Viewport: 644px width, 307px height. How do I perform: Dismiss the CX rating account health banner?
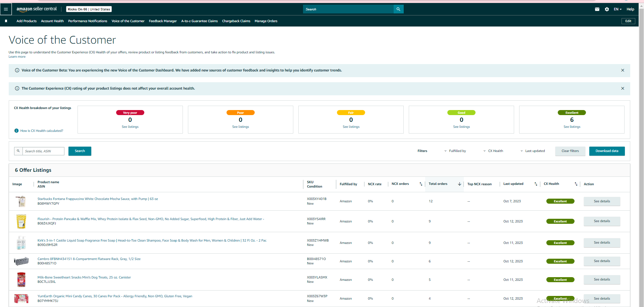623,89
